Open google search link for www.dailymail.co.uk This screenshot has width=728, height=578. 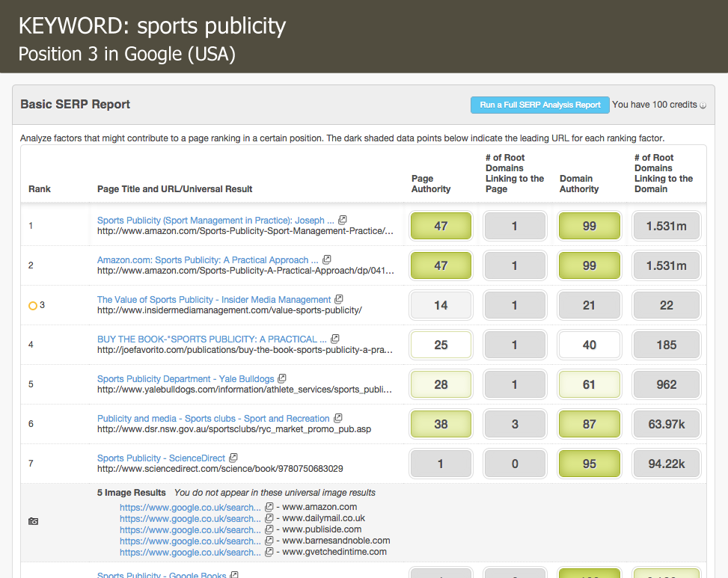(190, 519)
